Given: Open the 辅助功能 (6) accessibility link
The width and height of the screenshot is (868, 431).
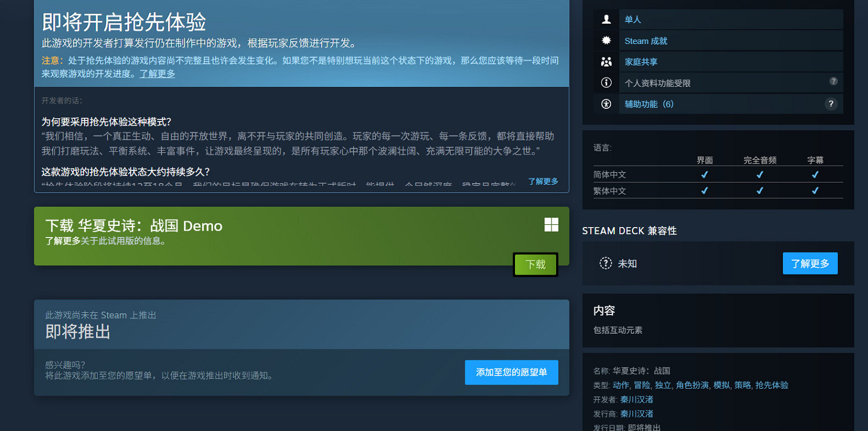Looking at the screenshot, I should (x=649, y=104).
